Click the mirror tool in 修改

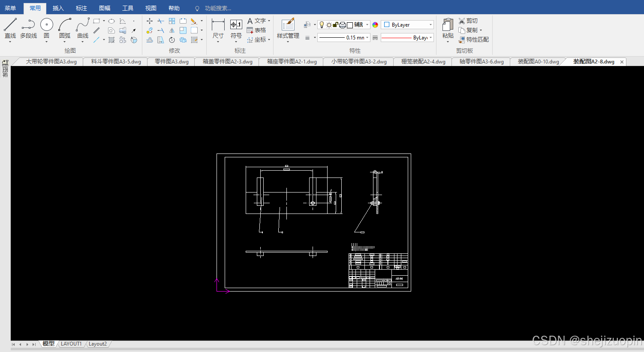coord(172,30)
